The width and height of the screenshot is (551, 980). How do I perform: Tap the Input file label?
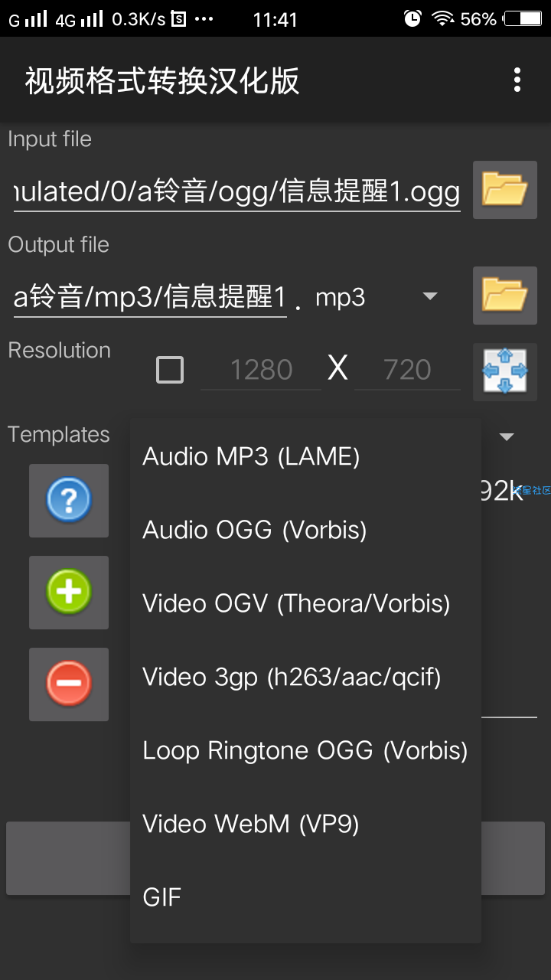[x=50, y=139]
